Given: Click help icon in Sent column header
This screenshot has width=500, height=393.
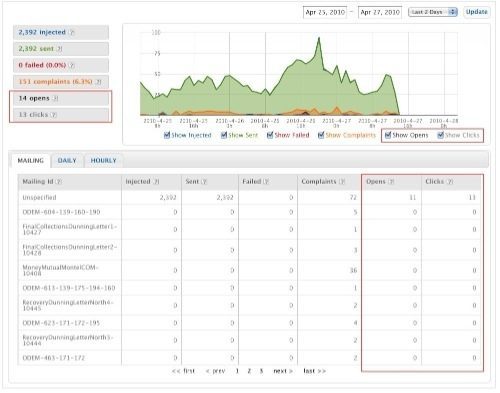Looking at the screenshot, I should (204, 182).
